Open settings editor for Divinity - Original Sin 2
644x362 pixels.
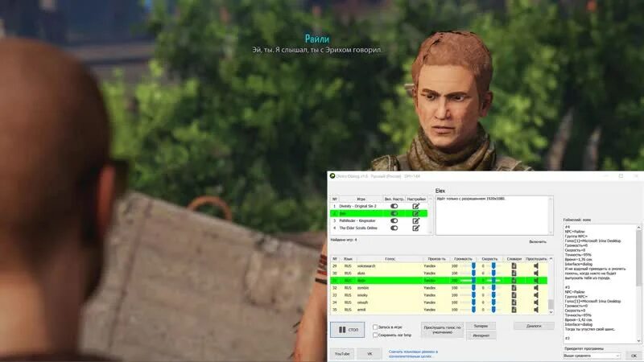point(415,206)
